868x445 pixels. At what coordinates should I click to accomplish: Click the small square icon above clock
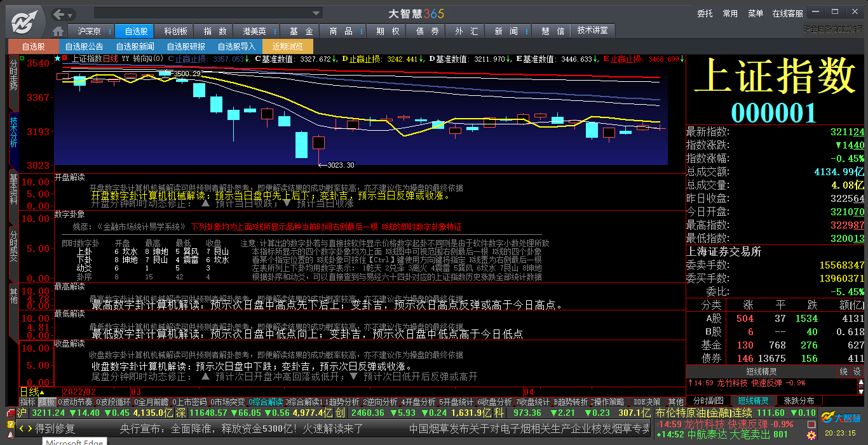pos(811,423)
